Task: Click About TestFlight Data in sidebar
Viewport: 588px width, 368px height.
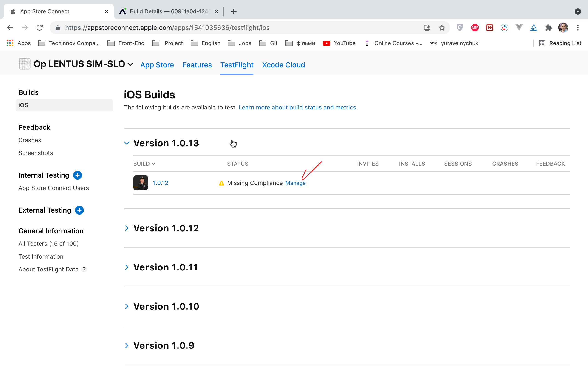Action: coord(48,269)
